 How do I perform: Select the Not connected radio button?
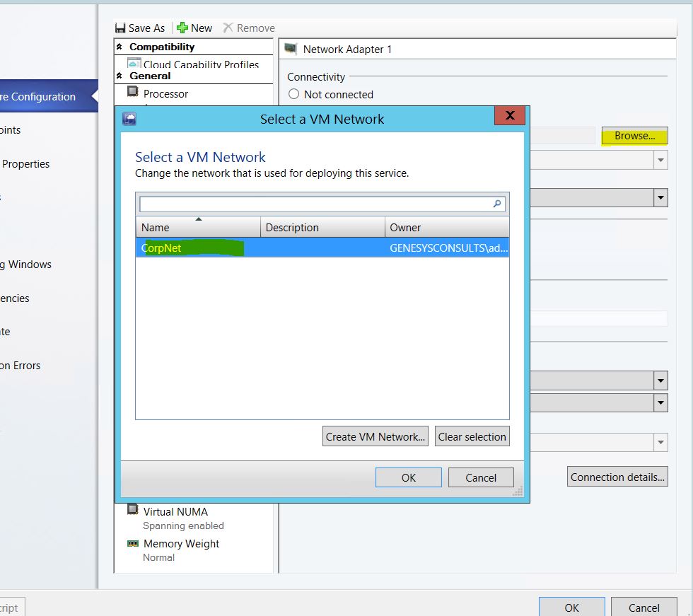click(294, 94)
